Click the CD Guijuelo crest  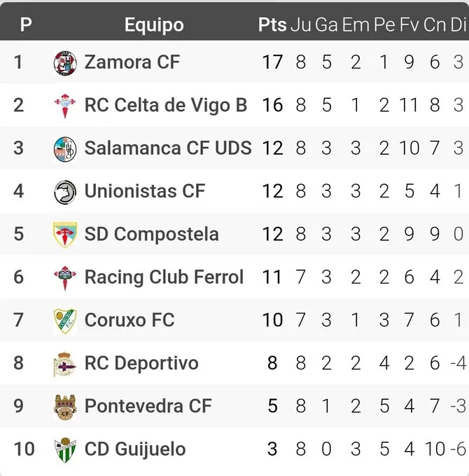(x=64, y=449)
